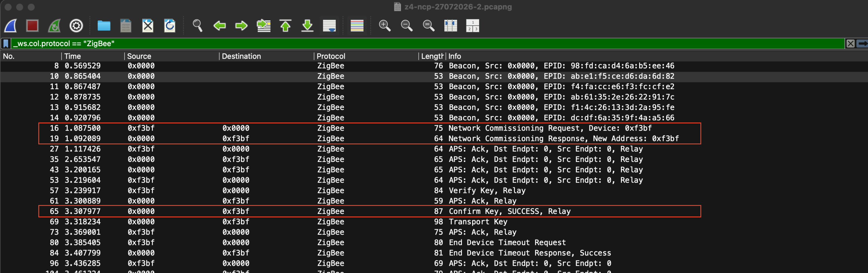
Task: Click the display filter text field
Action: click(x=428, y=43)
